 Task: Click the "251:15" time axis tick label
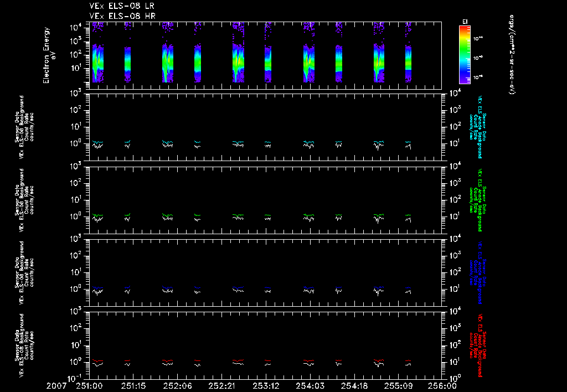click(x=133, y=386)
